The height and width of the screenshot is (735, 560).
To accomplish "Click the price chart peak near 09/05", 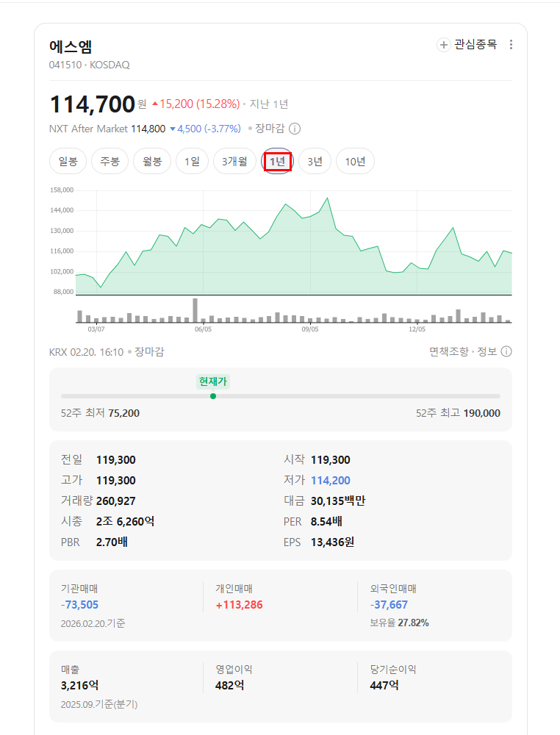I will [x=327, y=198].
